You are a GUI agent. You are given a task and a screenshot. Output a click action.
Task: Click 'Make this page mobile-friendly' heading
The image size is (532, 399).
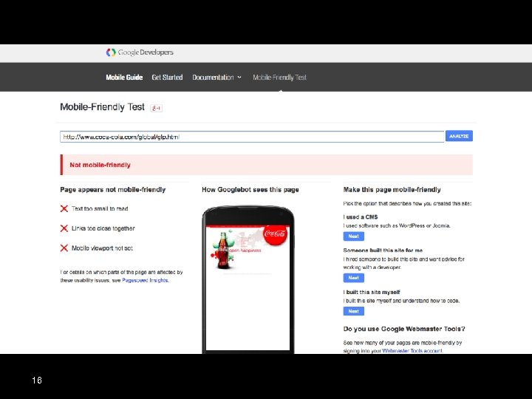click(392, 190)
